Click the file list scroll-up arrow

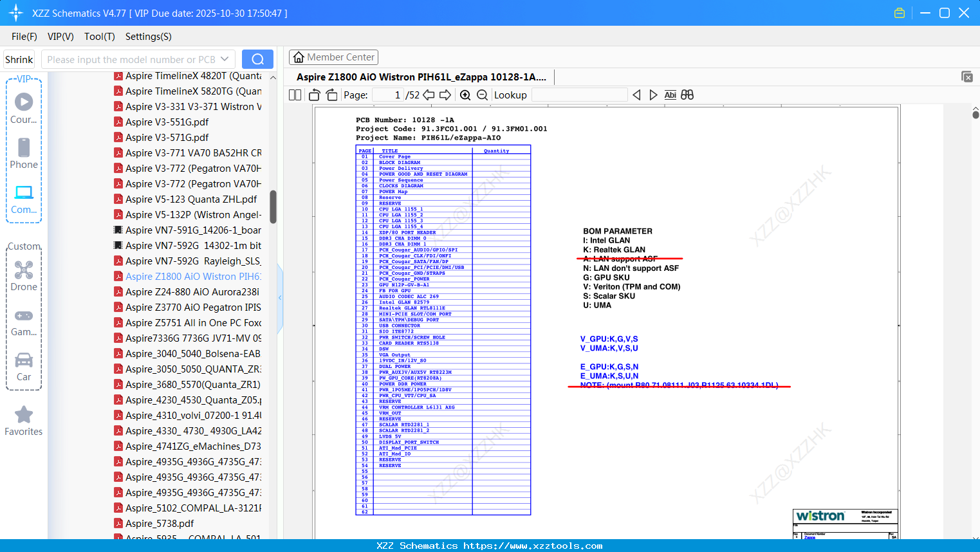[x=273, y=78]
